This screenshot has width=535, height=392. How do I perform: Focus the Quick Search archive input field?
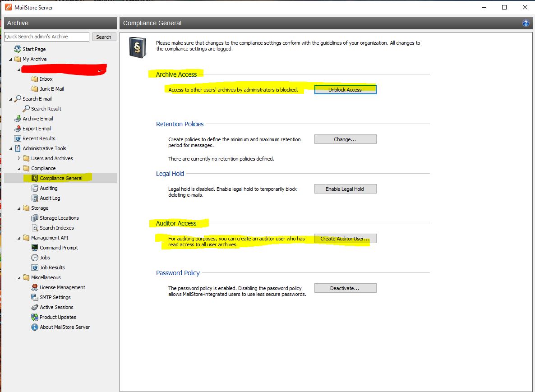click(x=46, y=37)
